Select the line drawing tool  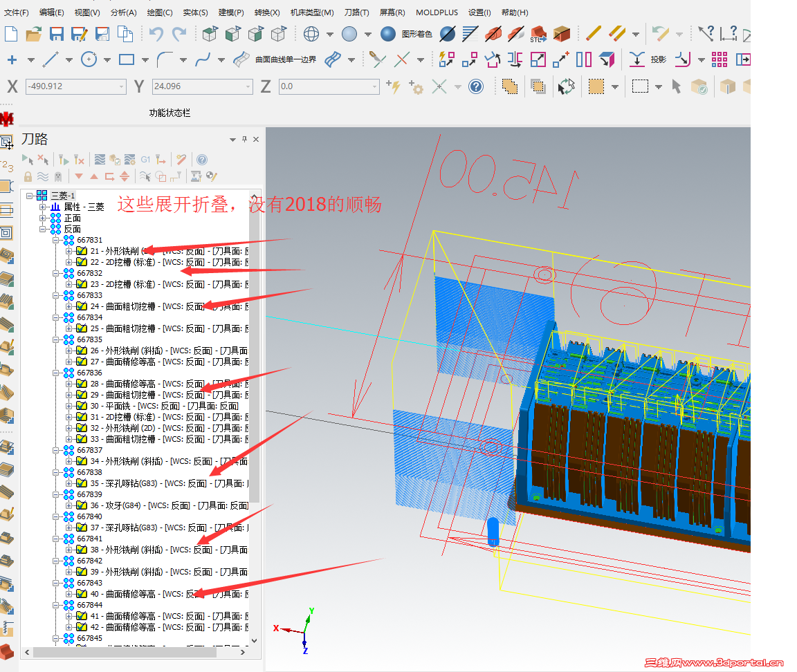(x=51, y=59)
